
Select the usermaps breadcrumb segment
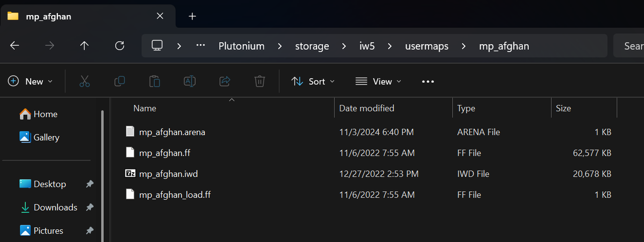click(x=426, y=46)
